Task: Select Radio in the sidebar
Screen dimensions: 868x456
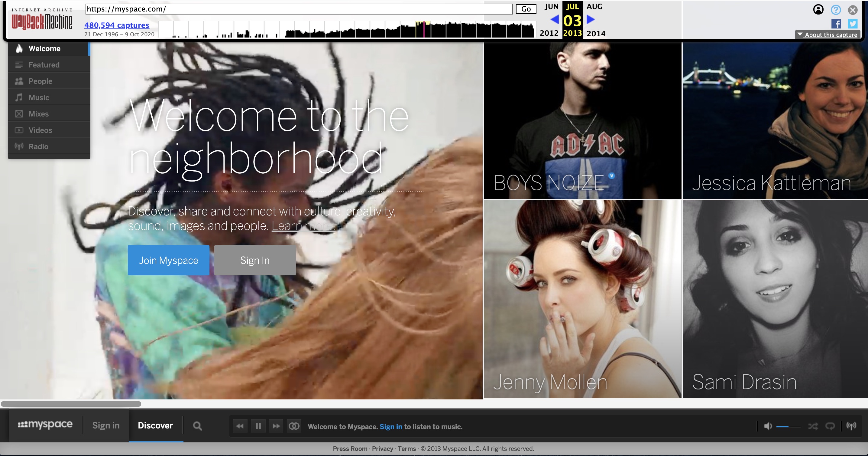Action: [39, 146]
